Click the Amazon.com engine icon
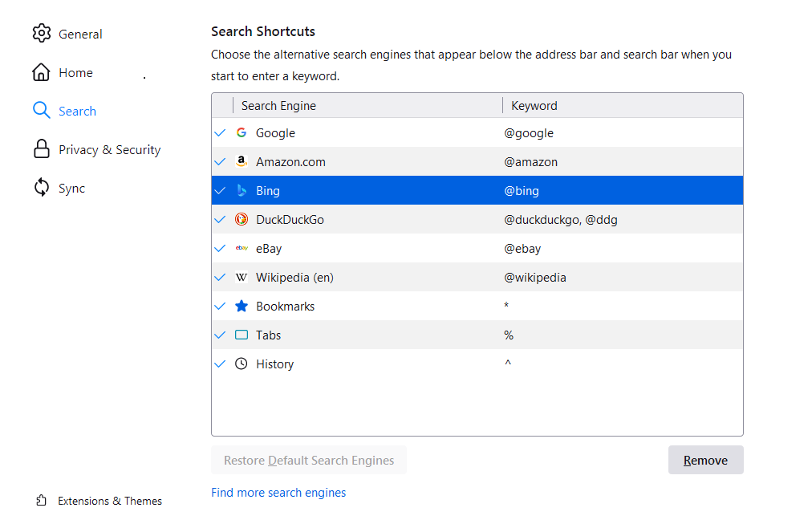This screenshot has height=520, width=812. pos(241,161)
